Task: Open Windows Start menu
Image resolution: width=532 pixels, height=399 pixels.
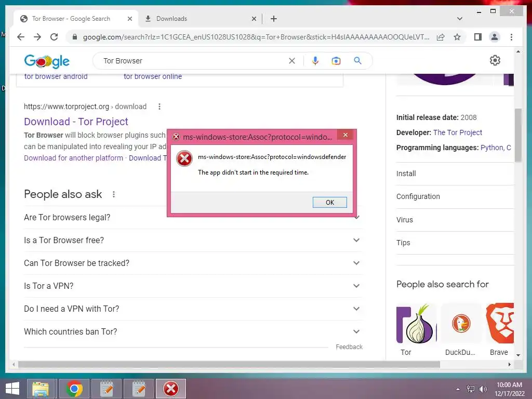Action: click(12, 389)
